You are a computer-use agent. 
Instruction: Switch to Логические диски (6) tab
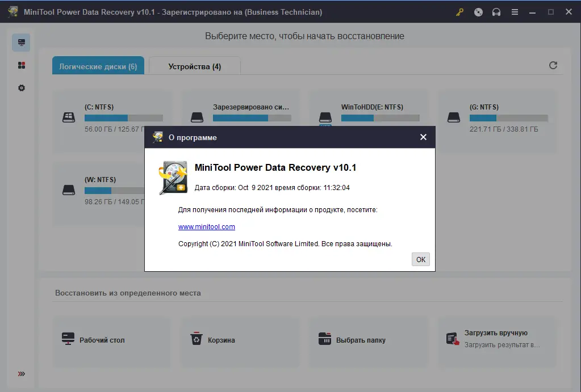tap(98, 65)
